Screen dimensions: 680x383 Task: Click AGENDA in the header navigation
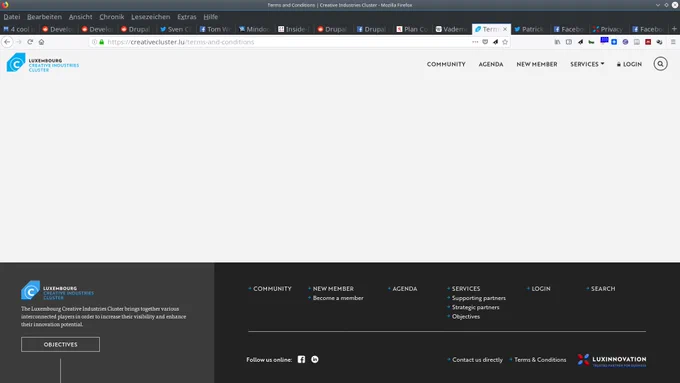coord(491,64)
